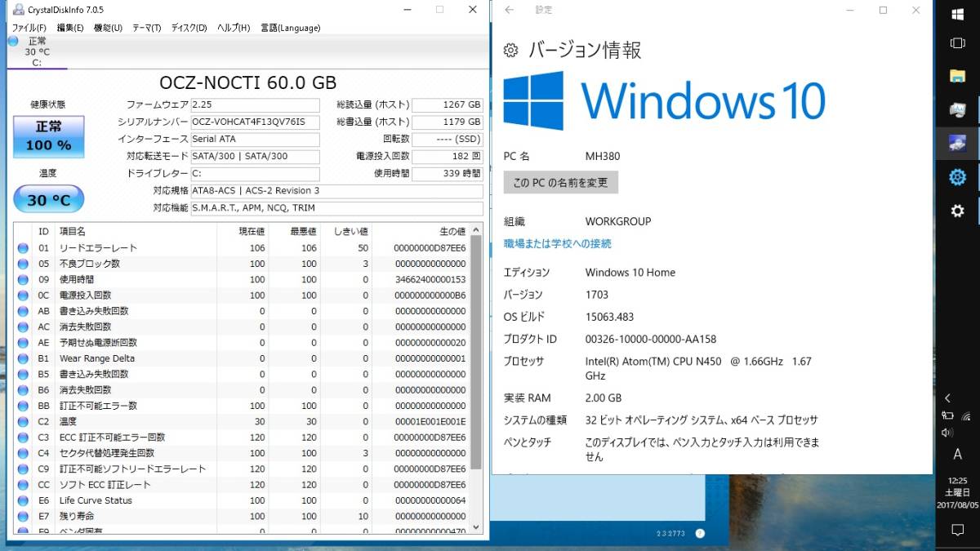
Task: Open the Wi-Fi network tray icon
Action: (966, 416)
